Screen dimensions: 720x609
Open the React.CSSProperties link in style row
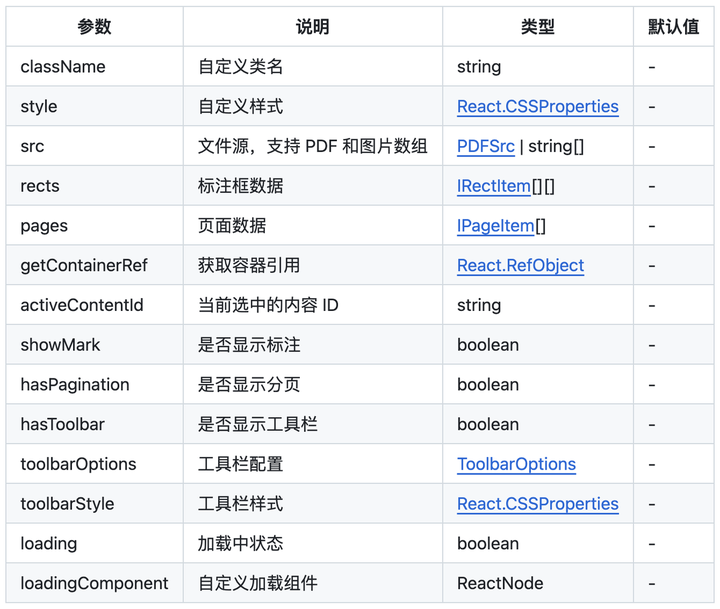pyautogui.click(x=537, y=107)
